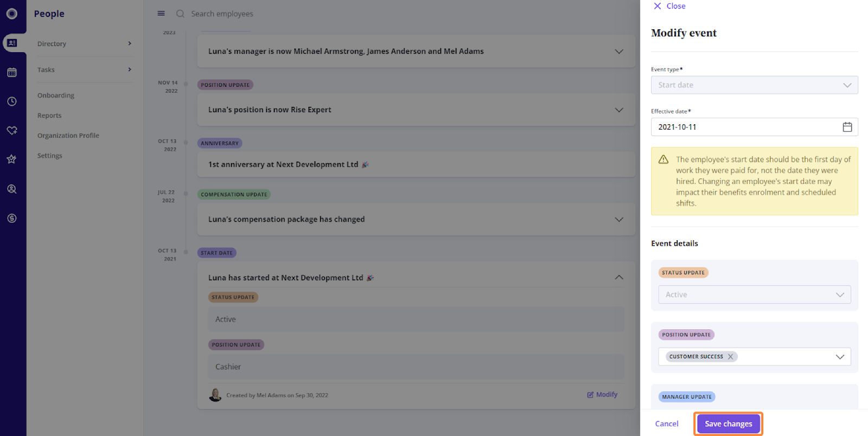The width and height of the screenshot is (868, 436).
Task: Expand Luna's manager change event
Action: click(618, 52)
